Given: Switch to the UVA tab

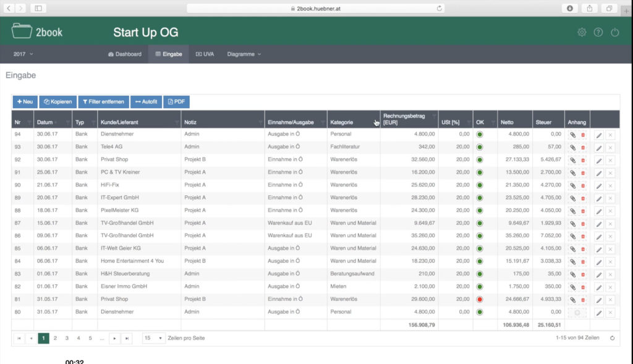Looking at the screenshot, I should [205, 54].
